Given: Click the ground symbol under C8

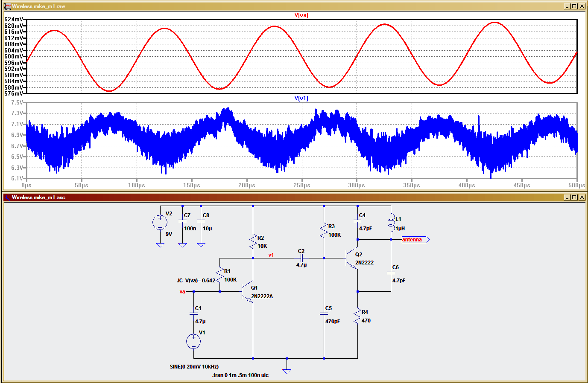Looking at the screenshot, I should pyautogui.click(x=201, y=245).
